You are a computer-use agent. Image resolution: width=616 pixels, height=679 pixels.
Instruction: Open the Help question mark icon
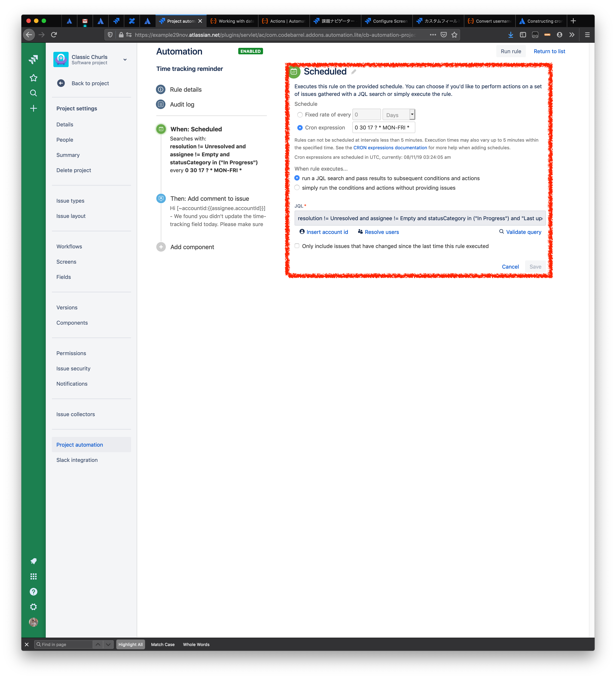point(33,592)
